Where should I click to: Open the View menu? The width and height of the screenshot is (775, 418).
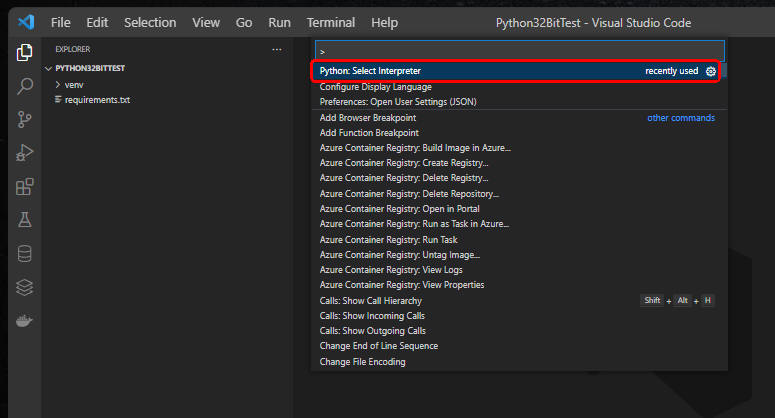click(206, 23)
